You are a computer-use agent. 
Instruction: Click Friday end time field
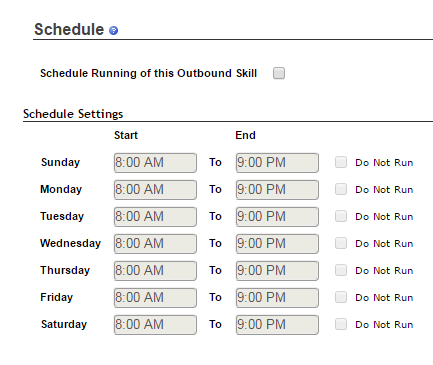277,298
